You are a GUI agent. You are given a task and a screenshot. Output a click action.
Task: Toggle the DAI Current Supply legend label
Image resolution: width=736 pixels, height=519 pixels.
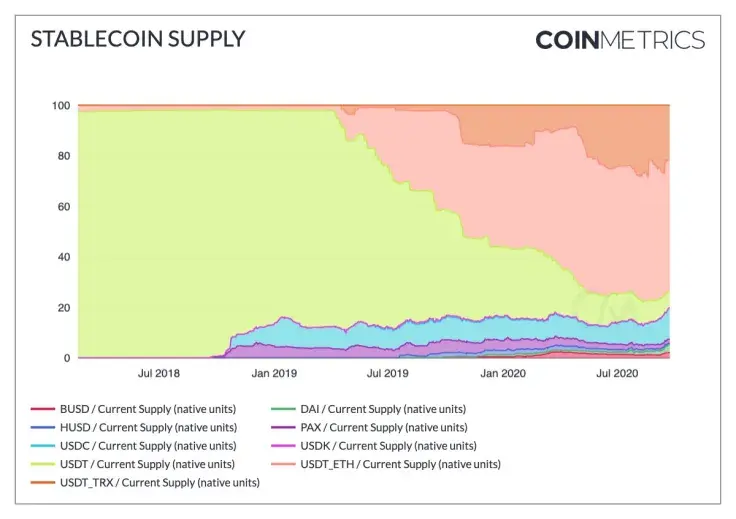click(x=383, y=409)
